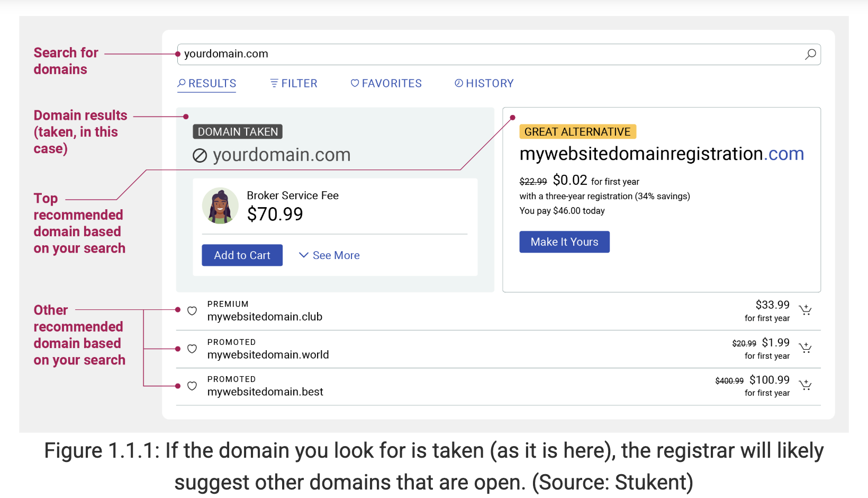Add mywebsitedomain.best to cart via cart icon

805,385
